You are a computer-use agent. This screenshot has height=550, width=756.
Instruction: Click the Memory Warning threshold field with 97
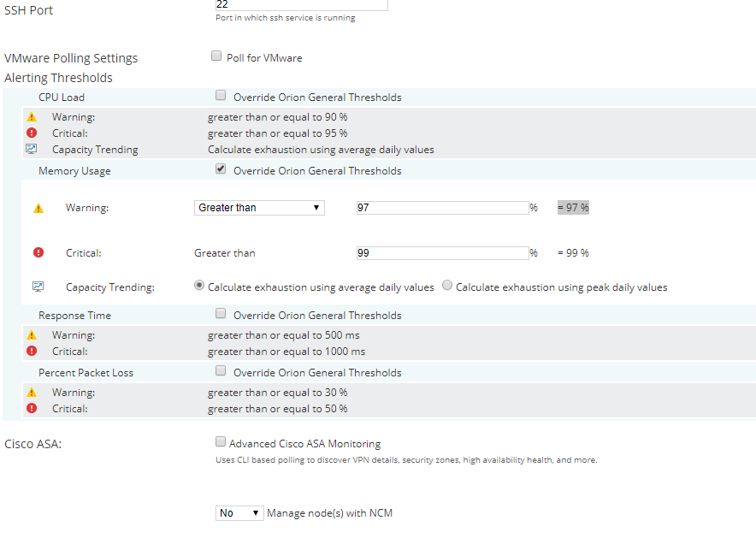[443, 208]
